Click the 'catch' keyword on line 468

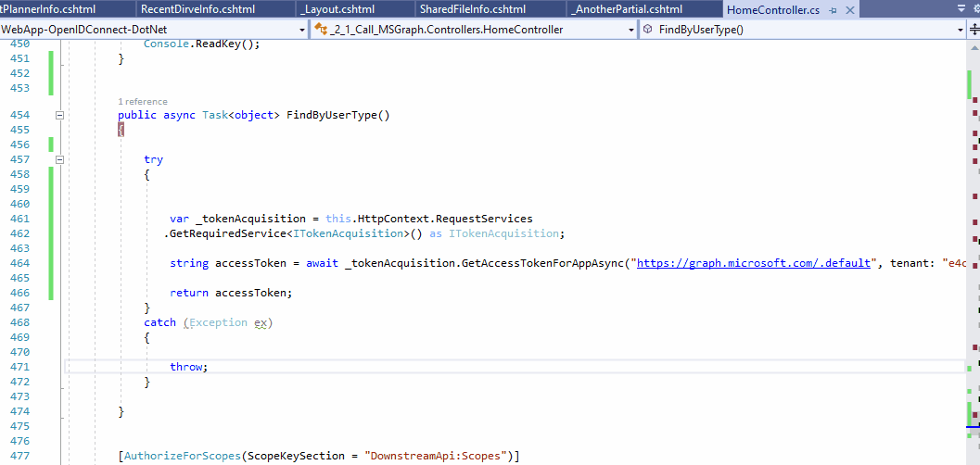[x=160, y=322]
